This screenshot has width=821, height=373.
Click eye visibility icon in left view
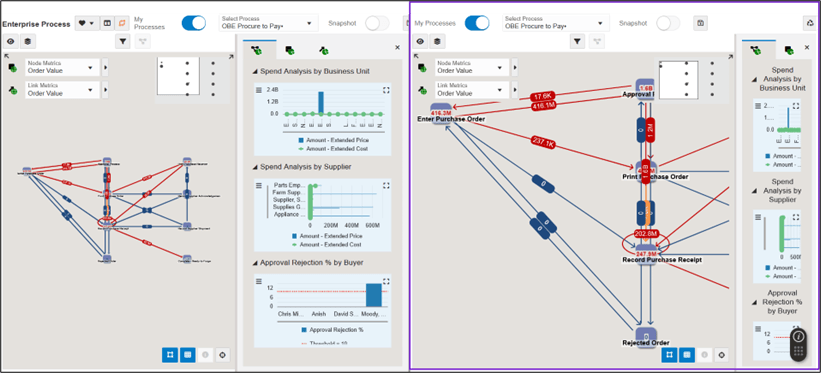coord(10,41)
